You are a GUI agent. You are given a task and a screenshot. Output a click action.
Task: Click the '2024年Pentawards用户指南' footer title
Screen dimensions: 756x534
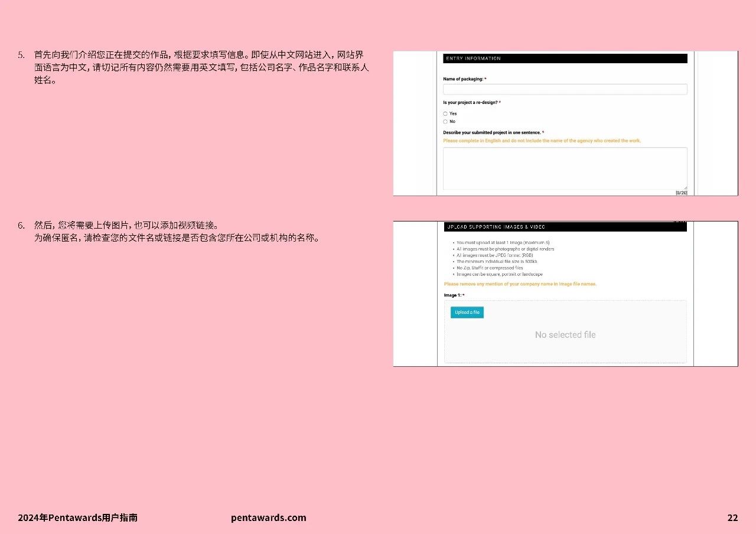point(77,517)
